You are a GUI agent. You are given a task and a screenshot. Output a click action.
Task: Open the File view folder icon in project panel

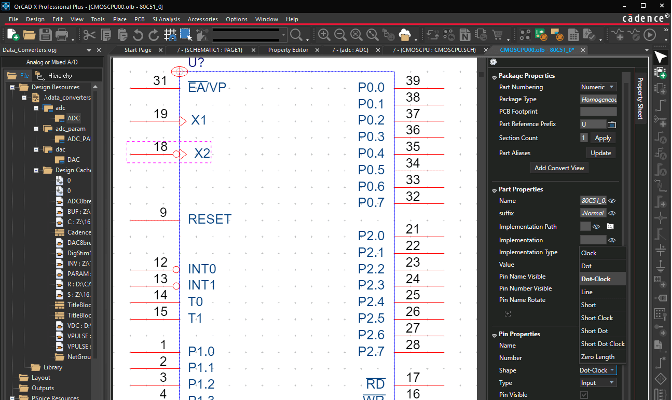tap(12, 76)
